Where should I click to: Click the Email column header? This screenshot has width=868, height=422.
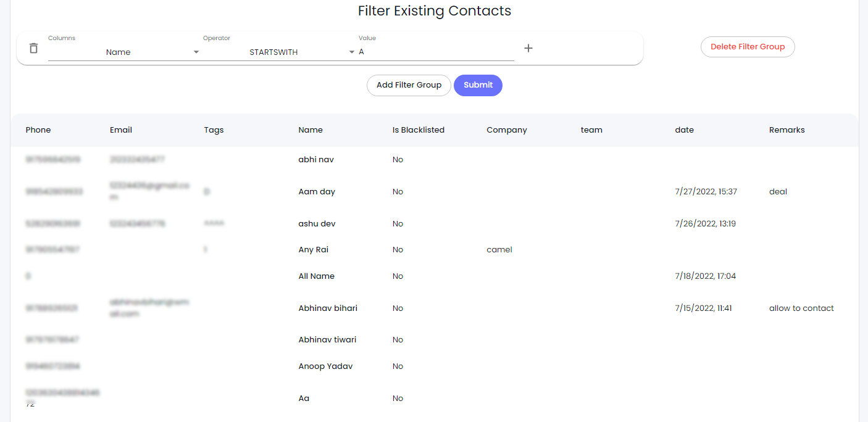tap(121, 130)
